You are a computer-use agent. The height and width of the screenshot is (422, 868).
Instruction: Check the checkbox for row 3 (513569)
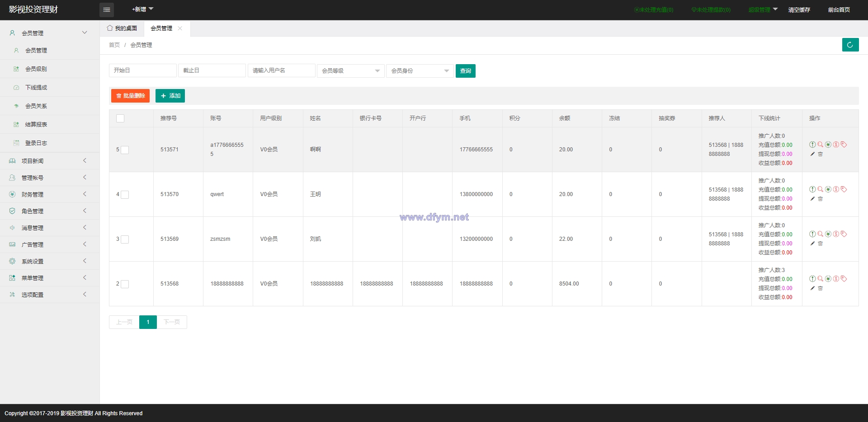(x=125, y=239)
